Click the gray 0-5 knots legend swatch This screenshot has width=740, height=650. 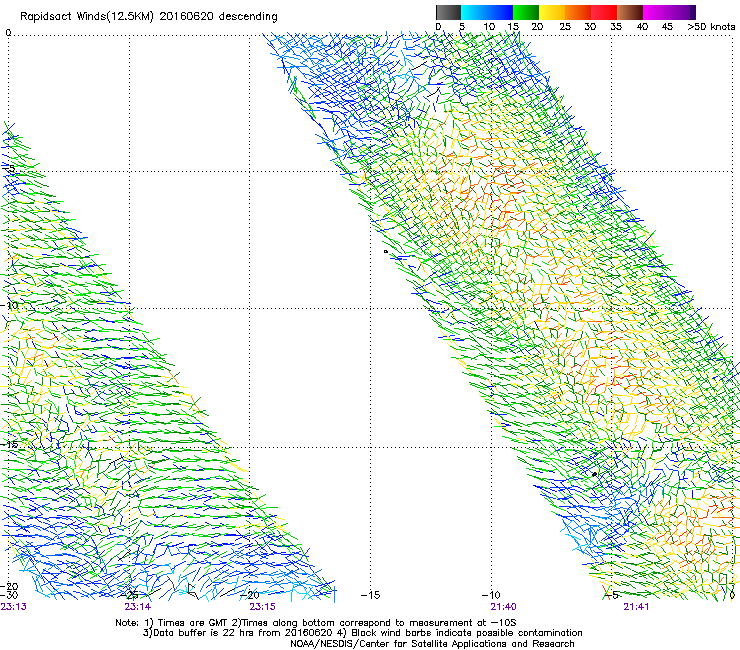(449, 12)
